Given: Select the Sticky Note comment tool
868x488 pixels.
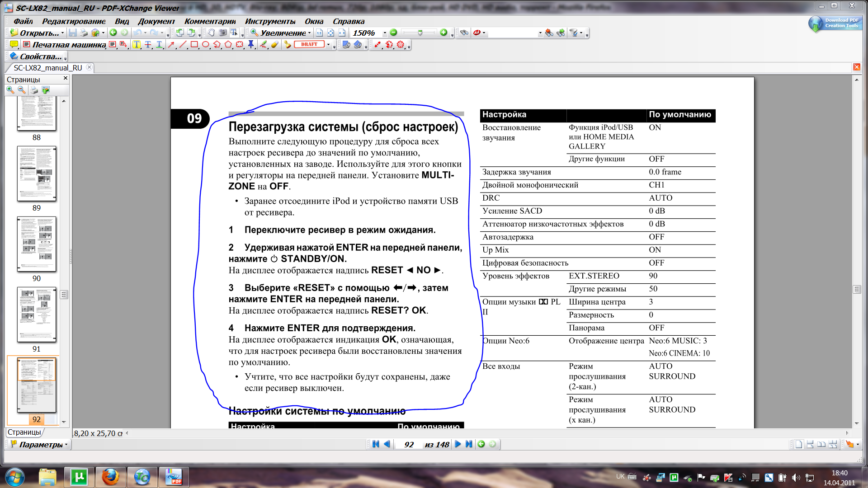Looking at the screenshot, I should (14, 44).
